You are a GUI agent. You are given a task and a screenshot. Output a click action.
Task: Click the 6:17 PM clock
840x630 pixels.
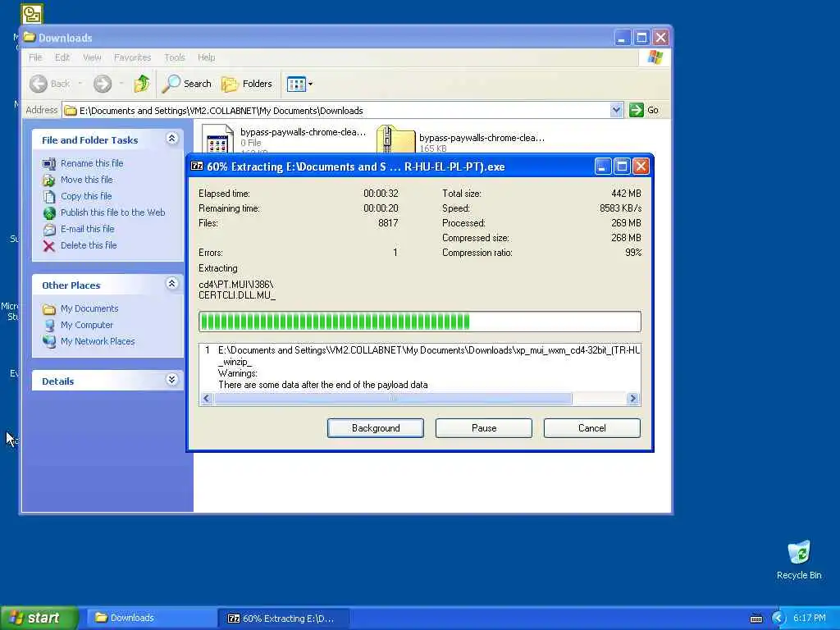tap(809, 618)
